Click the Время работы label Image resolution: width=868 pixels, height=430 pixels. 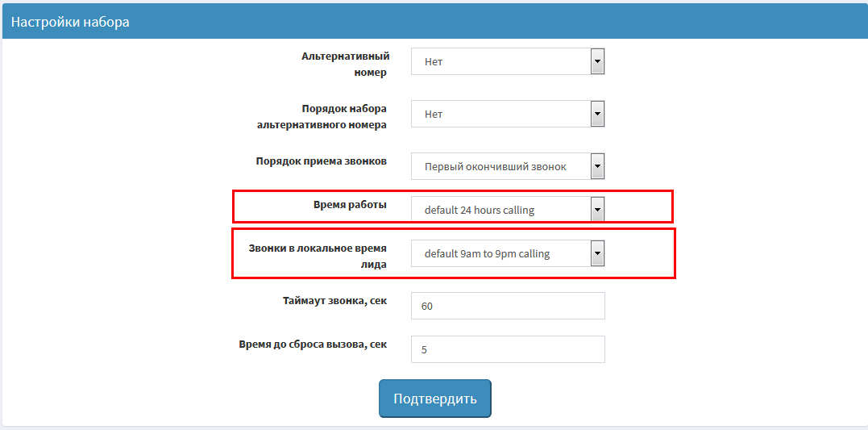click(x=350, y=204)
